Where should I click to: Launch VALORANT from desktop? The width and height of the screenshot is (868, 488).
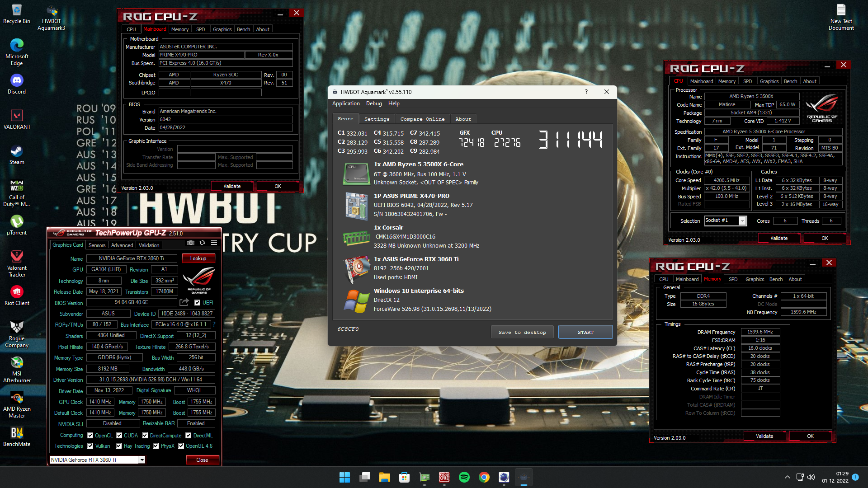tap(17, 119)
